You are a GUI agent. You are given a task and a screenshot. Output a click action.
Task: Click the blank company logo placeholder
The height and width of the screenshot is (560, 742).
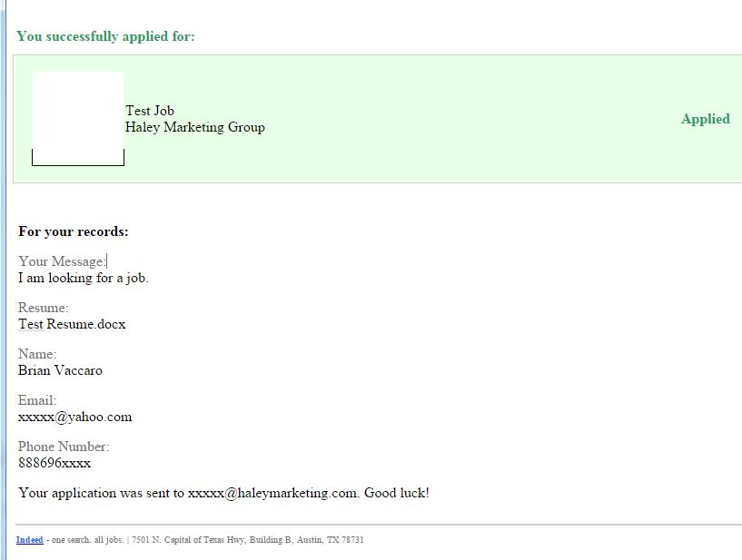(78, 118)
